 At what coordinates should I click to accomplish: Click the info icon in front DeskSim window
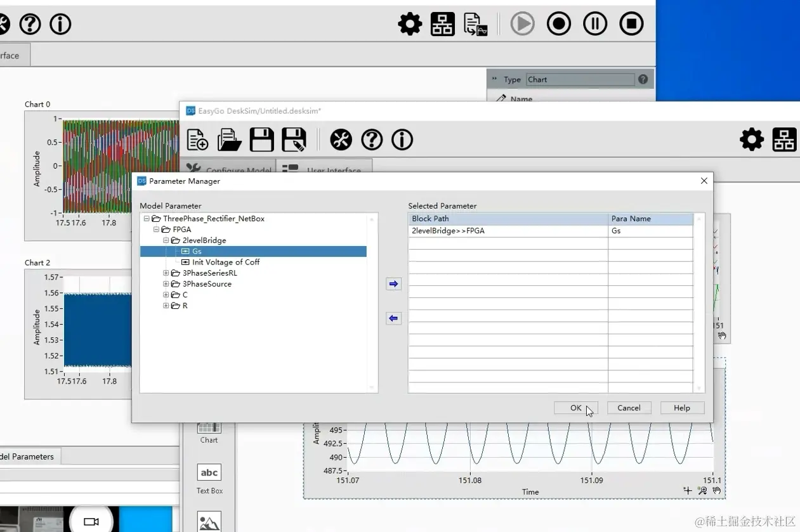(402, 139)
